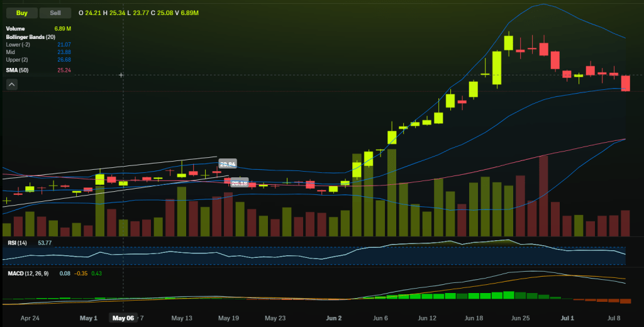Viewport: 644px width, 327px height.
Task: Click the highlighted May 06 date marker
Action: 123,318
